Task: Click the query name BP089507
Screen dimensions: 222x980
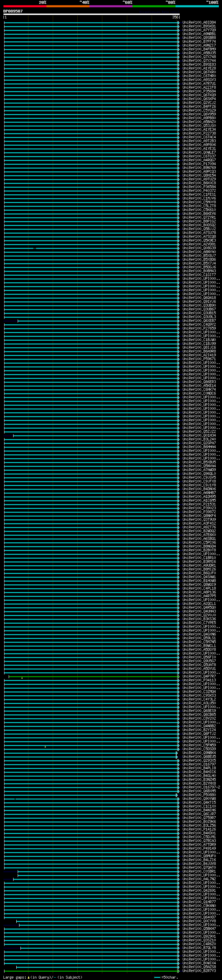Action: click(x=13, y=11)
